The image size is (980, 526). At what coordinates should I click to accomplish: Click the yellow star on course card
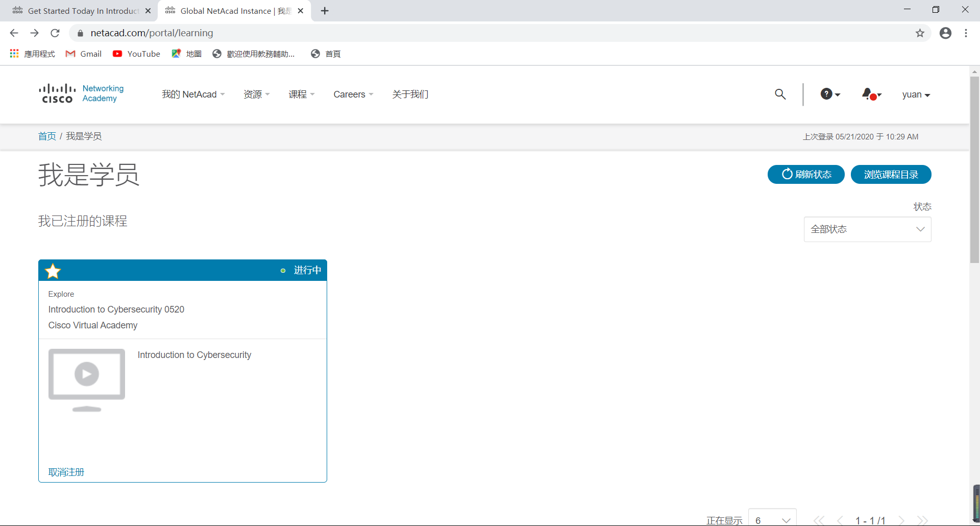pyautogui.click(x=53, y=271)
